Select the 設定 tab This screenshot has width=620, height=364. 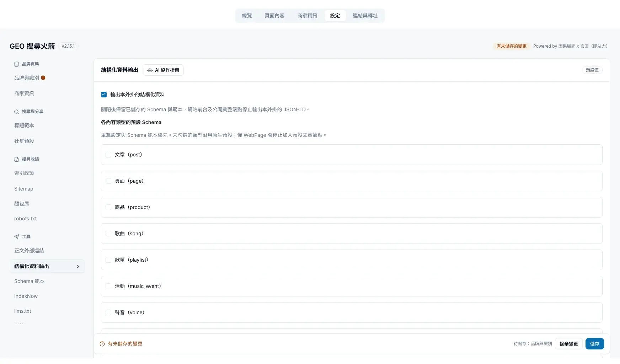coord(335,16)
